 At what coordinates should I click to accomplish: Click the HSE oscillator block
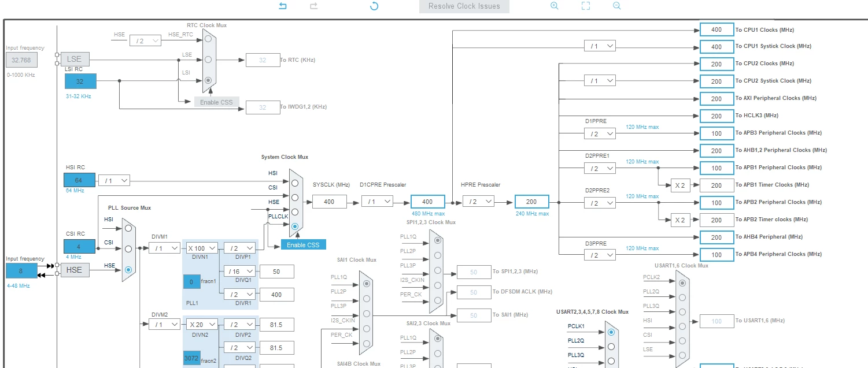[x=75, y=269]
